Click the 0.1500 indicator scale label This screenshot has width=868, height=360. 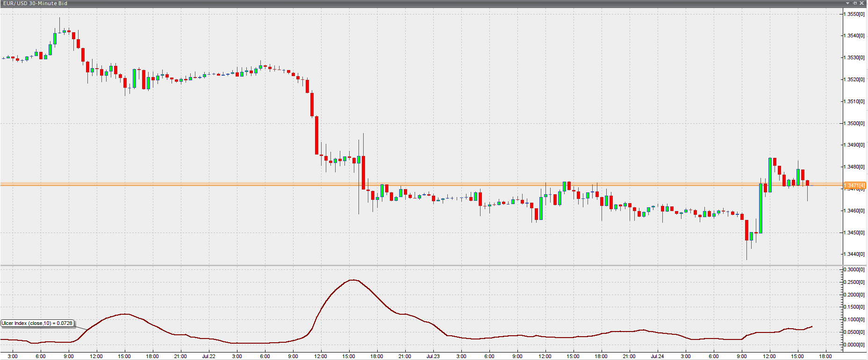pos(854,307)
